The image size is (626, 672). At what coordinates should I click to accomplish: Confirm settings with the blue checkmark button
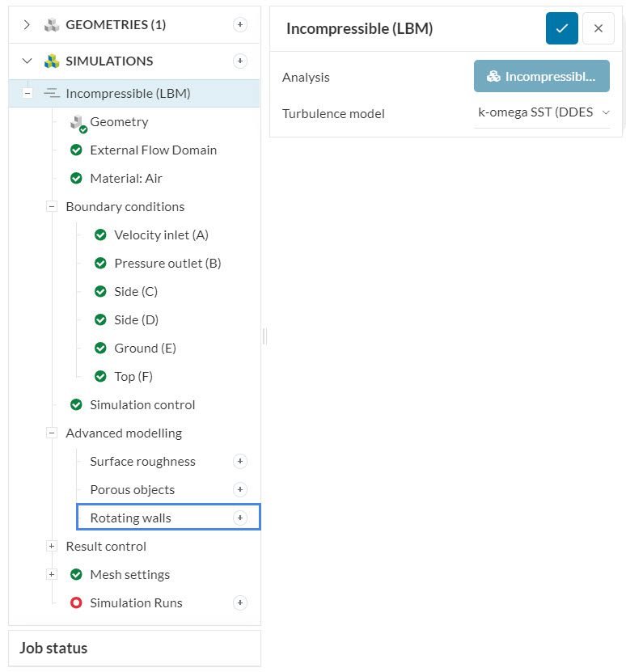[561, 28]
